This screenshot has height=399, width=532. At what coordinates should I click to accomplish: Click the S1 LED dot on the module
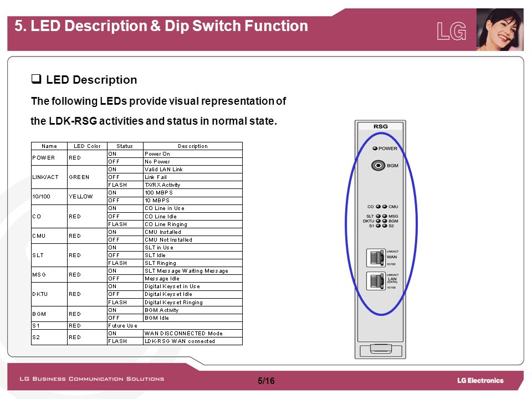pos(378,226)
